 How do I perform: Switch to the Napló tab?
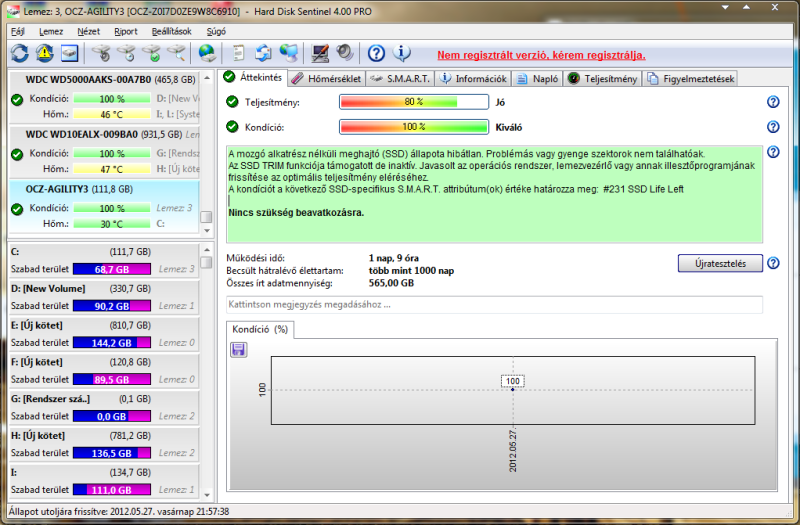point(537,79)
